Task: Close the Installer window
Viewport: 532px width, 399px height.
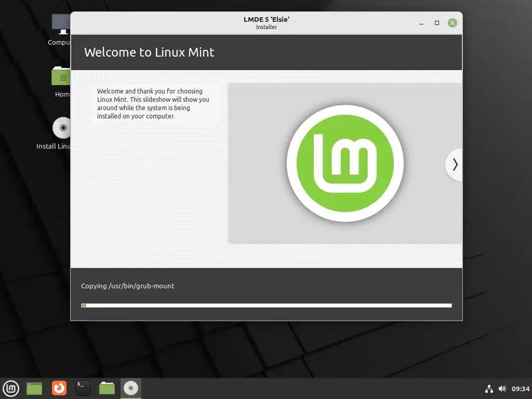Action: 453,23
